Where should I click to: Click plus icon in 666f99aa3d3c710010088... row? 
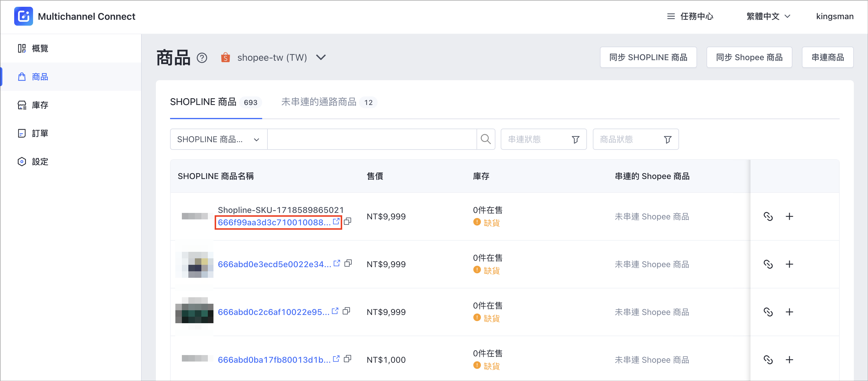point(789,216)
